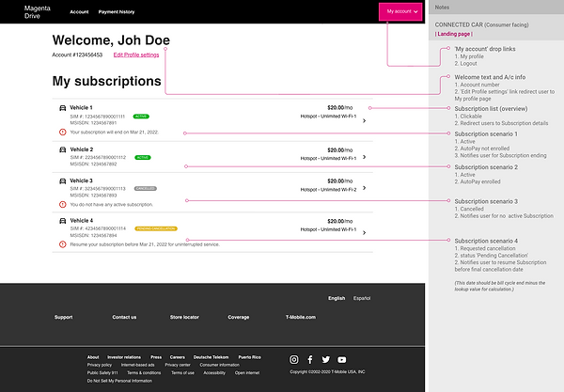Open the My account dropdown
Viewport: 564px width, 392px height.
pos(400,12)
